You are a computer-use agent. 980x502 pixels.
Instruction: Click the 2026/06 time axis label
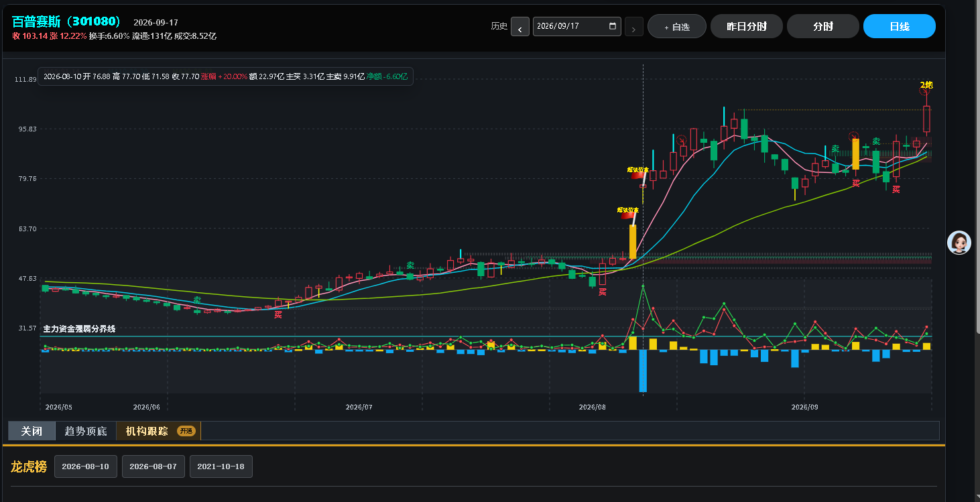point(146,407)
